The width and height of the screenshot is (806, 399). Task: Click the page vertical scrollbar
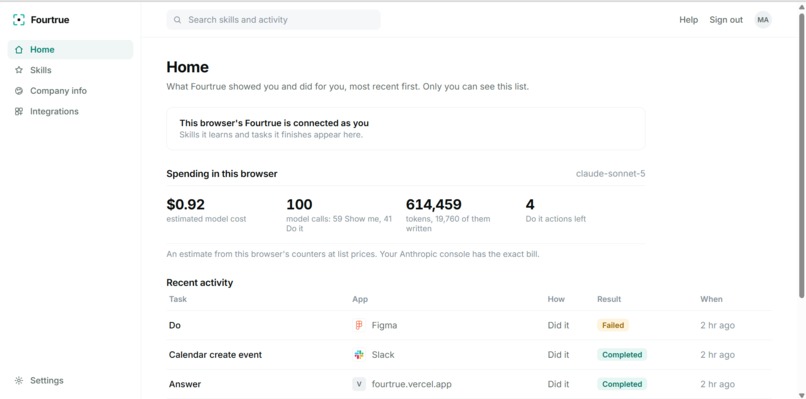coord(801,155)
